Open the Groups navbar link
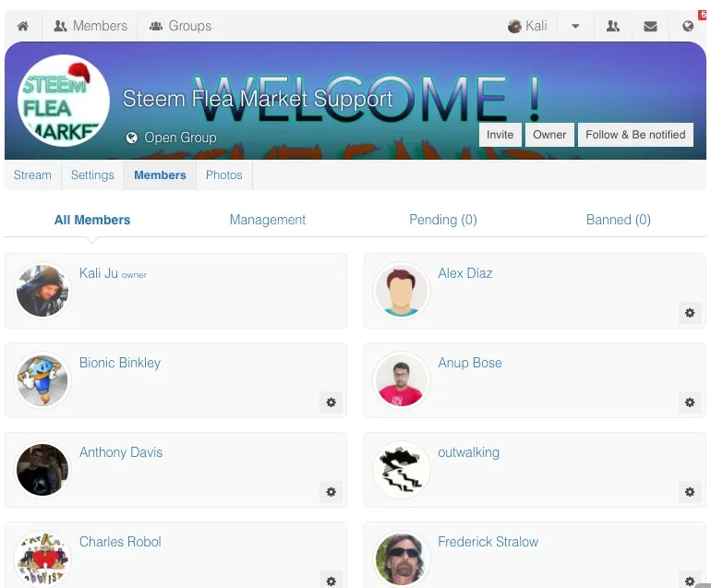Viewport: 711px width, 588px height. point(180,26)
